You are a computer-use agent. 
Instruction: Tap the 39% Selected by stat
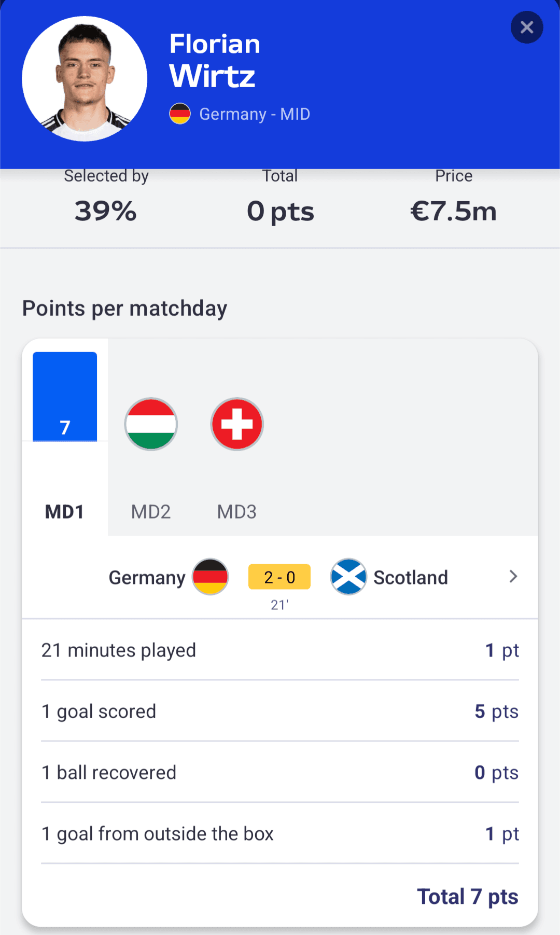coord(106,211)
